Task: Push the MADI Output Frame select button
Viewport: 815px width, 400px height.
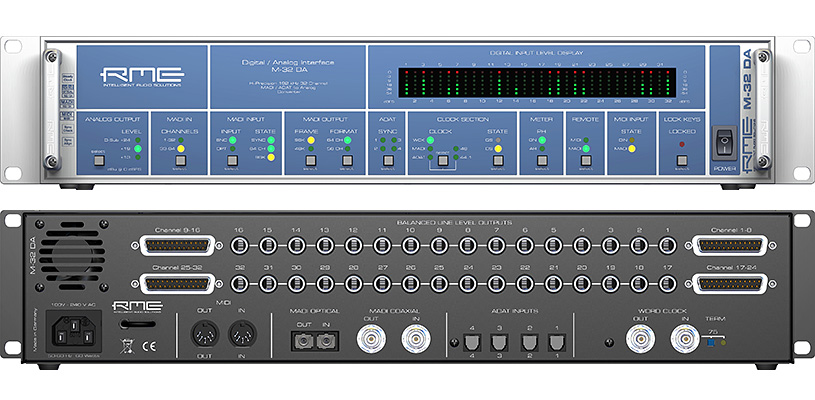Action: (311, 160)
